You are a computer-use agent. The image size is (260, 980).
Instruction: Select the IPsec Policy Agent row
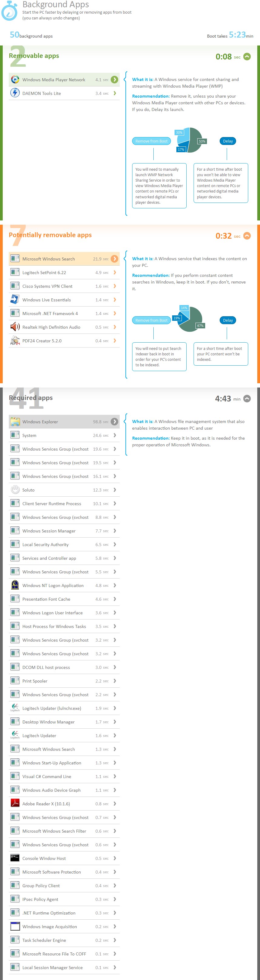64,899
